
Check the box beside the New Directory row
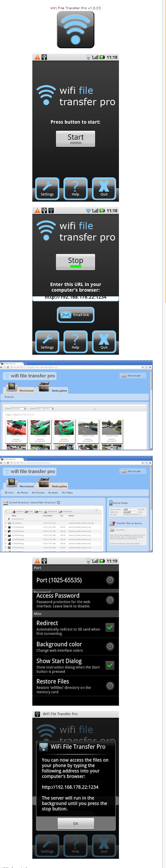(6, 523)
